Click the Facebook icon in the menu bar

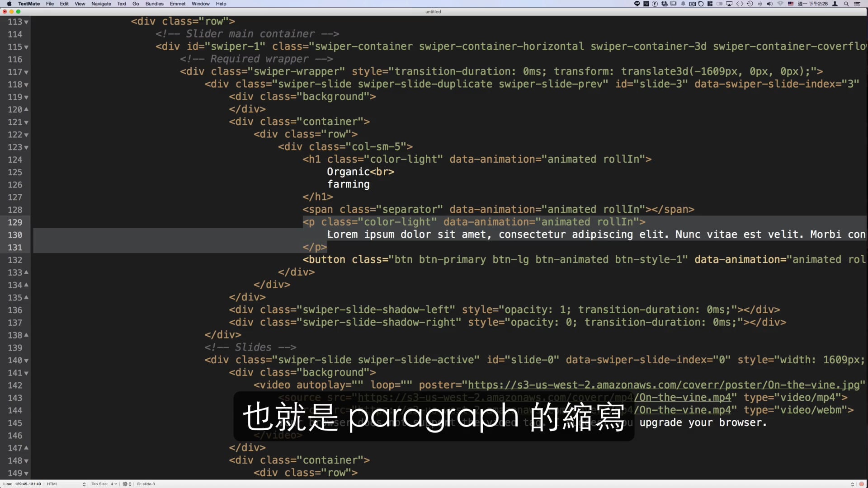tap(654, 4)
